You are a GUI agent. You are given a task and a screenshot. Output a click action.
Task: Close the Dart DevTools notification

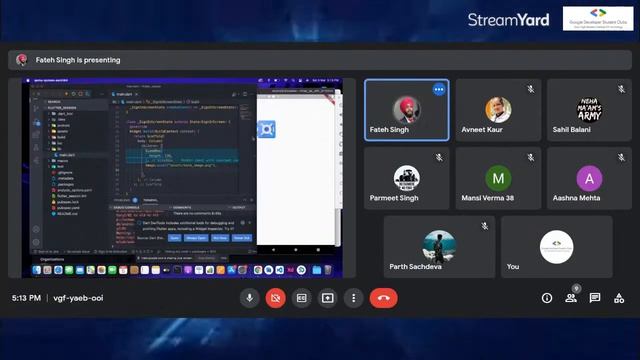250,223
